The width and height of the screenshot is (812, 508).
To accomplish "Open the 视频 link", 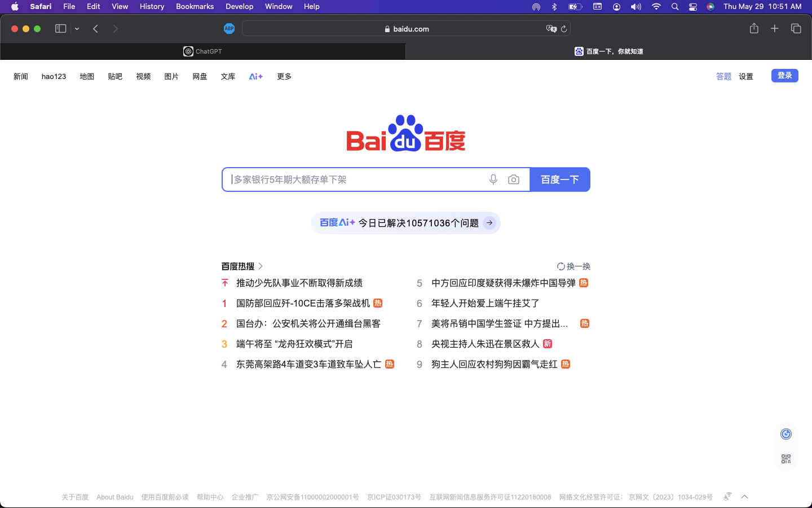I will coord(143,76).
